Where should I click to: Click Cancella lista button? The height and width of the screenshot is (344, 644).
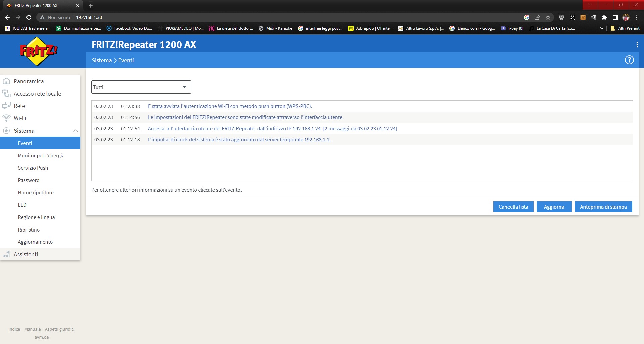(x=513, y=207)
